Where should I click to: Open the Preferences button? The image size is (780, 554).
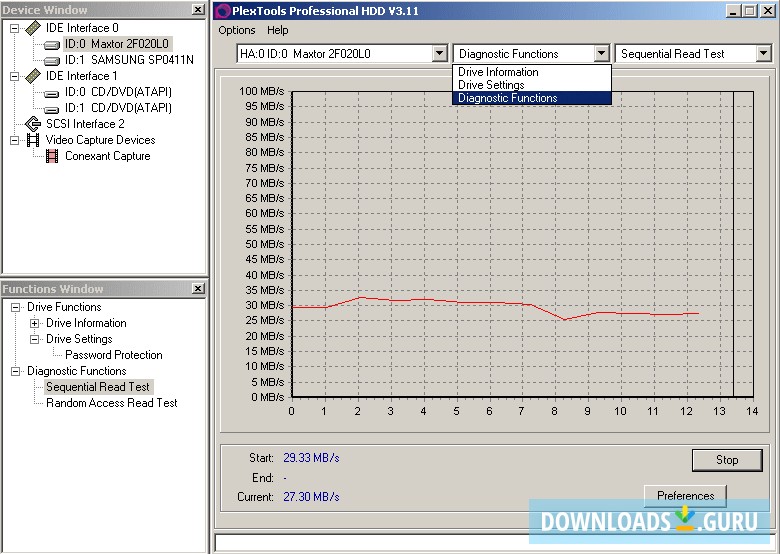(685, 496)
